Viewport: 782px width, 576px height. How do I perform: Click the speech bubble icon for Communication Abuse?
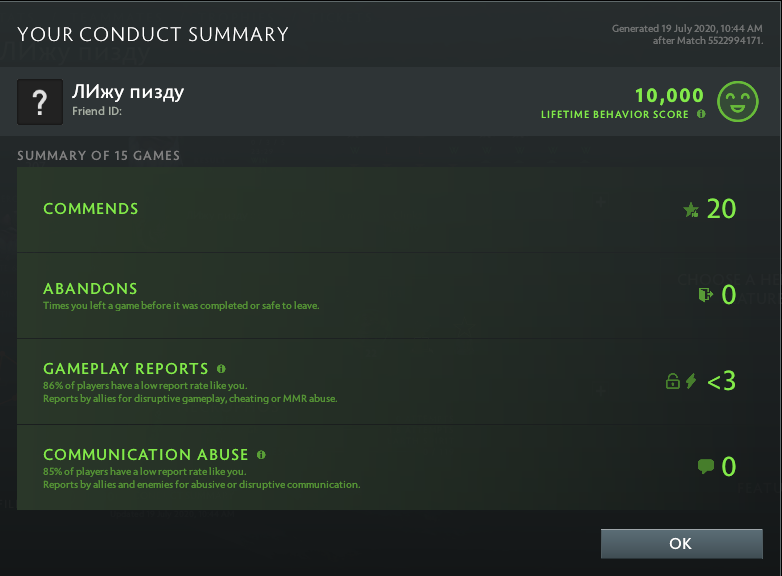[705, 466]
